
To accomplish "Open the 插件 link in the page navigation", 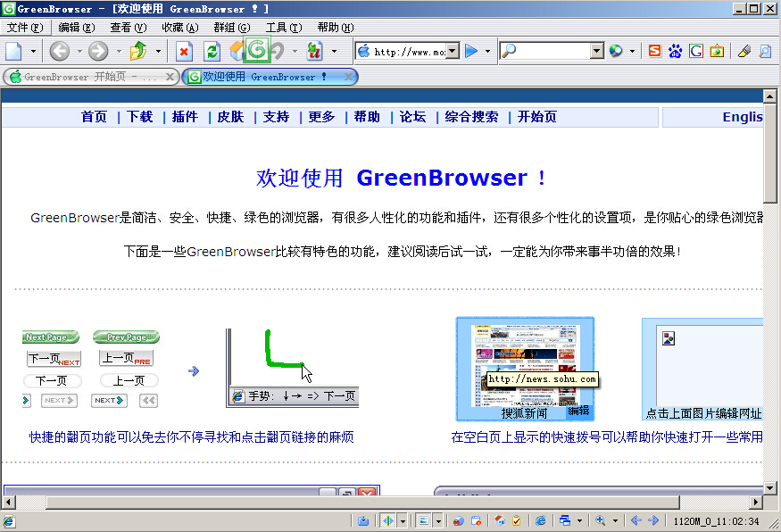I will point(186,117).
